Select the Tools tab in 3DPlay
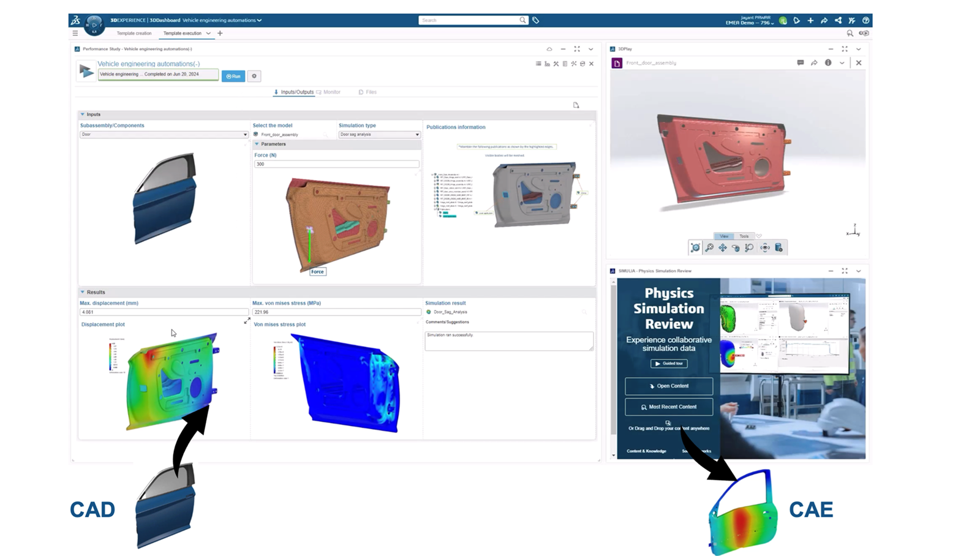The height and width of the screenshot is (556, 980). pyautogui.click(x=744, y=236)
